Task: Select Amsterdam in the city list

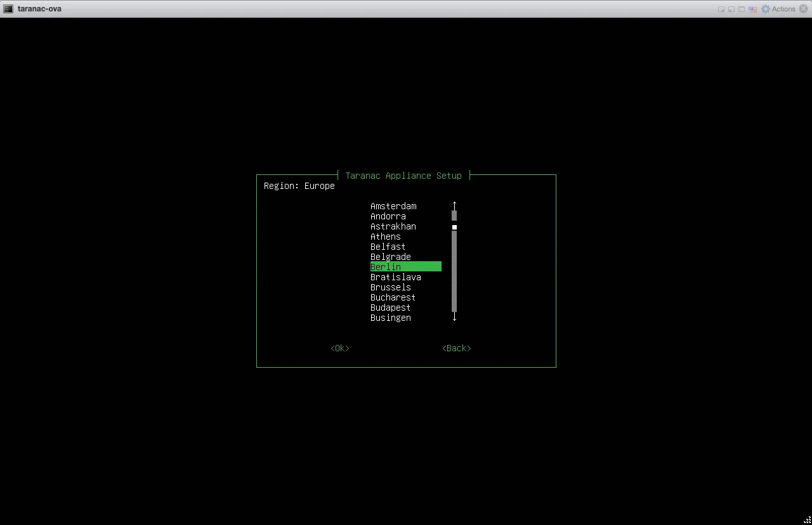Action: tap(393, 206)
